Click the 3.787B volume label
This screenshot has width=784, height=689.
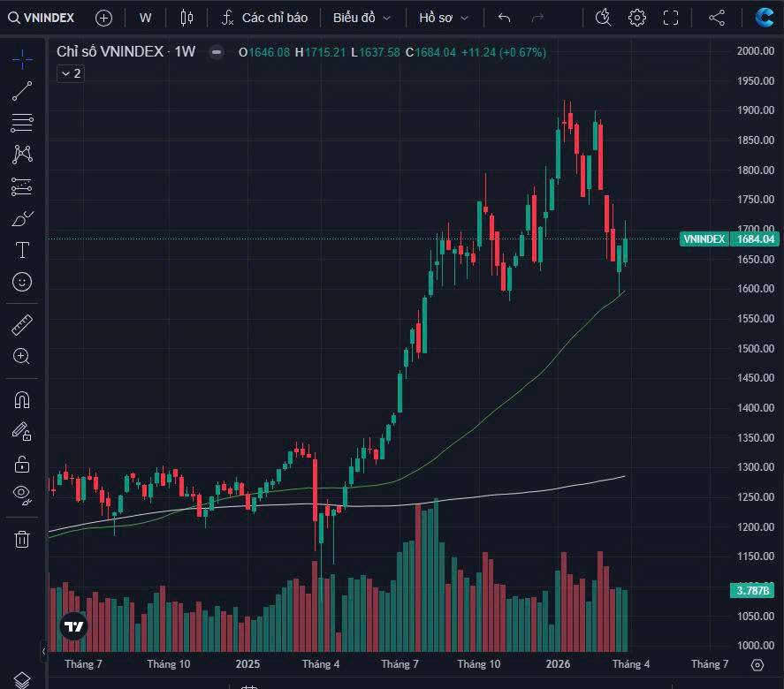pyautogui.click(x=752, y=590)
